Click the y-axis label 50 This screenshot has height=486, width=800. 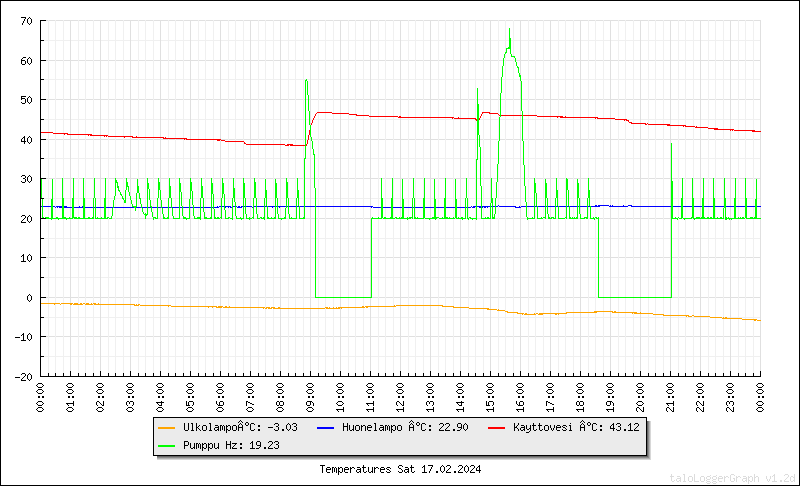[x=27, y=100]
